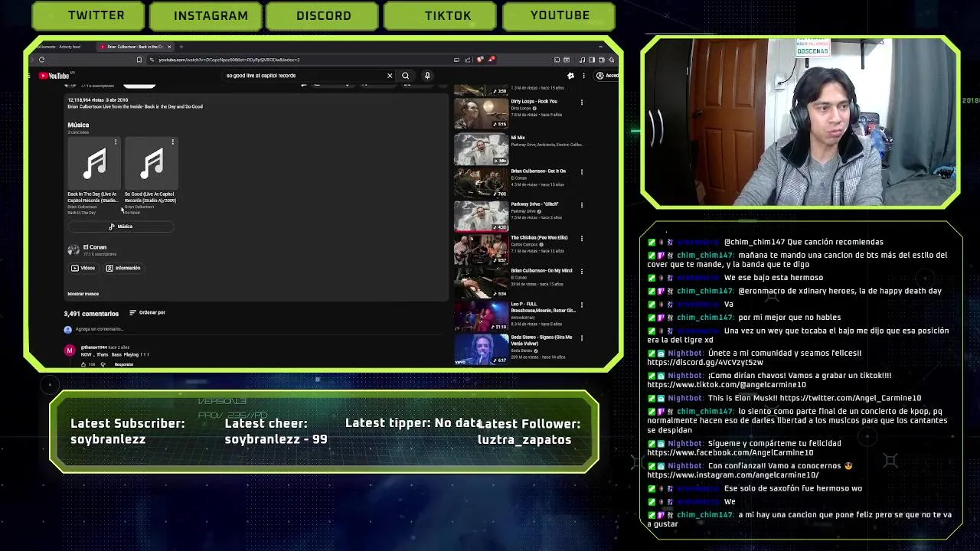Open options menu for Dirty Loops - Rock You
The width and height of the screenshot is (980, 551).
pyautogui.click(x=582, y=103)
